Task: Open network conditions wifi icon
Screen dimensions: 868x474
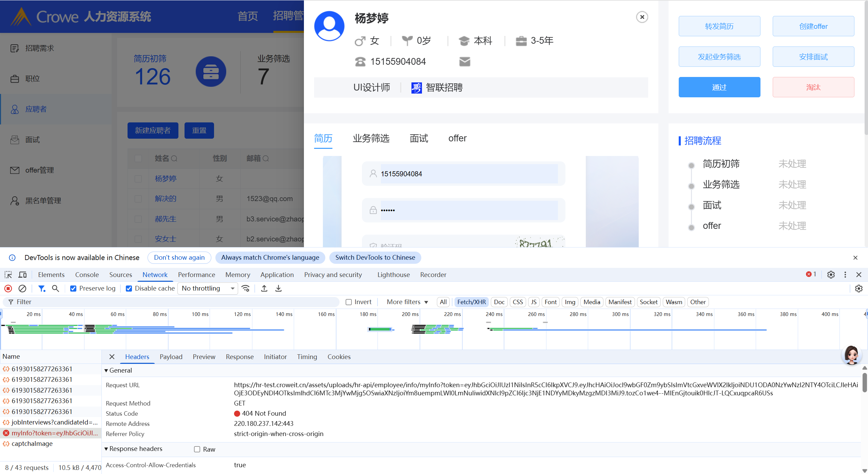Action: tap(246, 289)
